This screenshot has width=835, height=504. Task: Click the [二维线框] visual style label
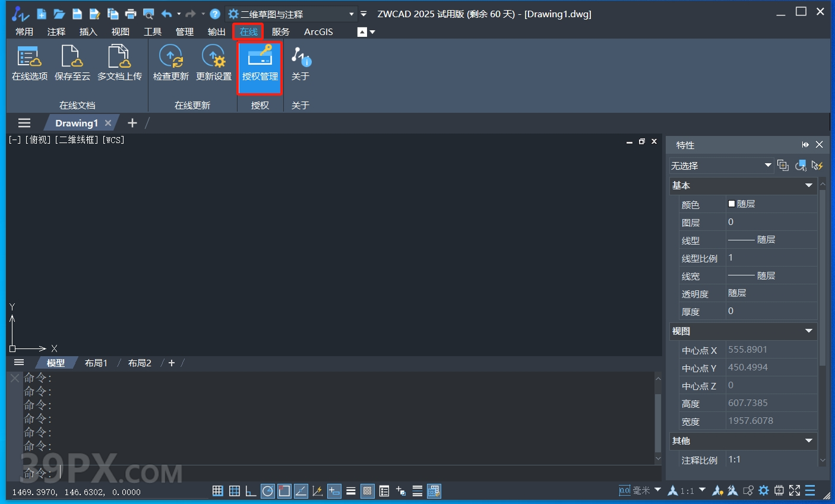tap(77, 140)
